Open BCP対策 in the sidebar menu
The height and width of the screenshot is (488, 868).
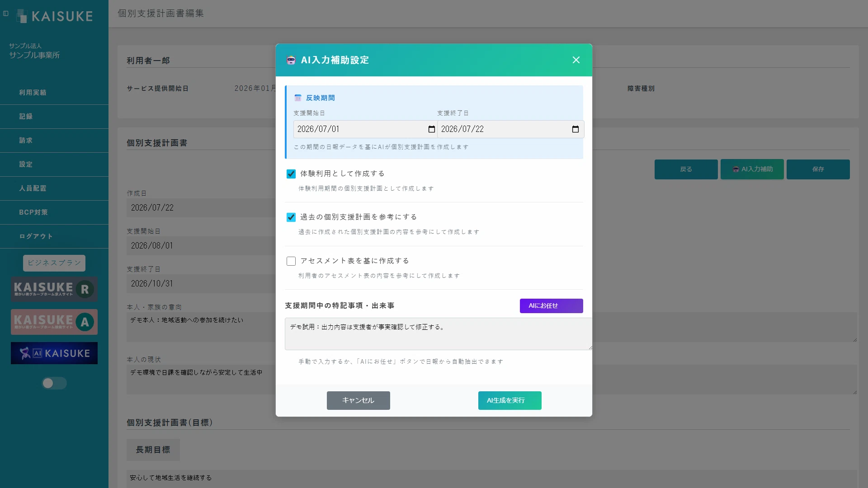click(x=54, y=212)
